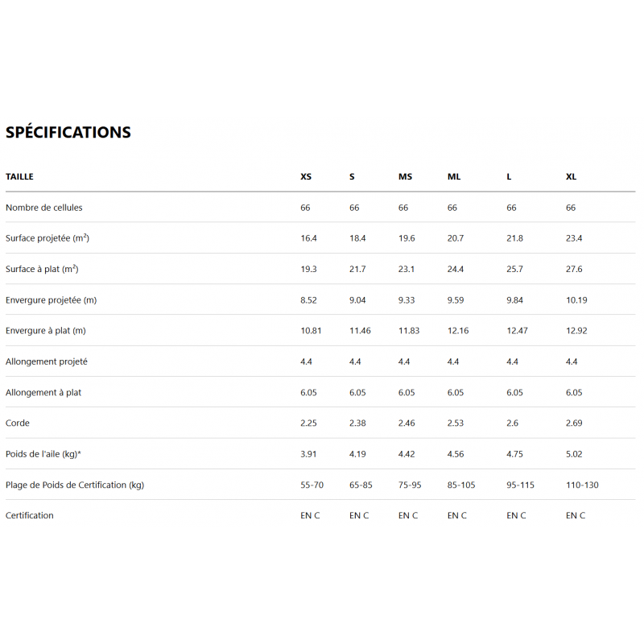Click the Surface projetée (m²) row label
This screenshot has width=644, height=644.
pyautogui.click(x=47, y=238)
